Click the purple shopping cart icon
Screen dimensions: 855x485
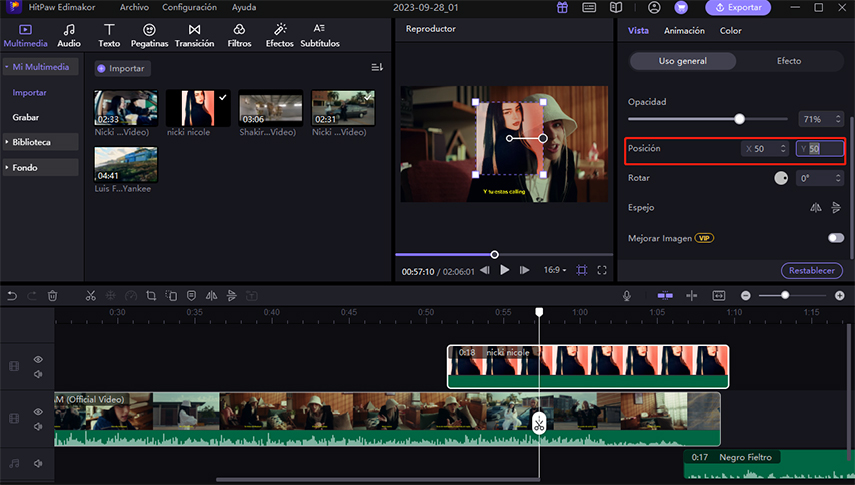pyautogui.click(x=681, y=8)
